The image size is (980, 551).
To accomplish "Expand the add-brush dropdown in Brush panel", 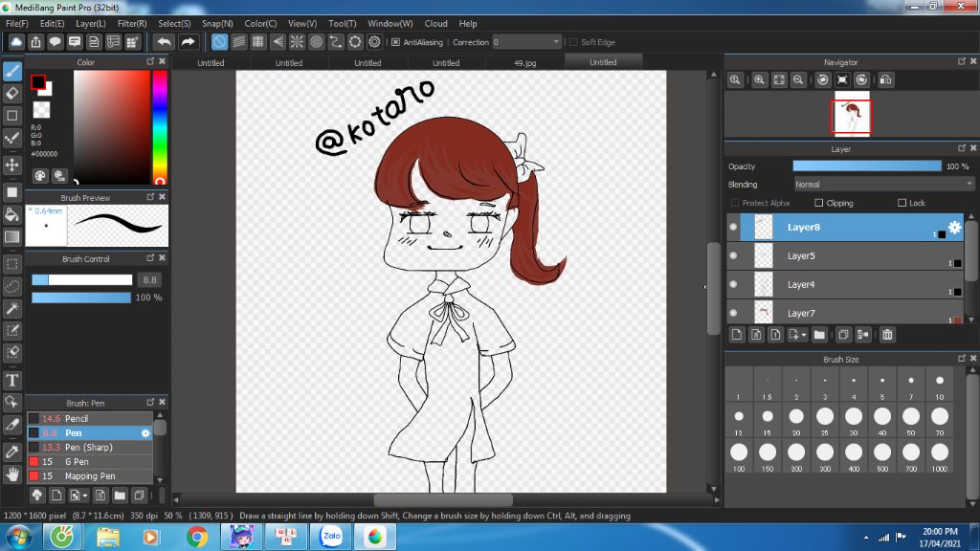I will [85, 496].
